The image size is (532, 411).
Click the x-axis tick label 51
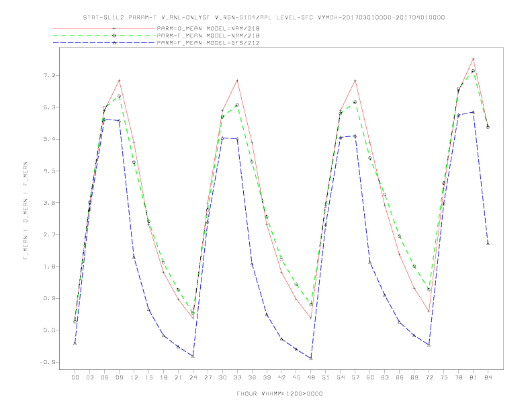(326, 377)
